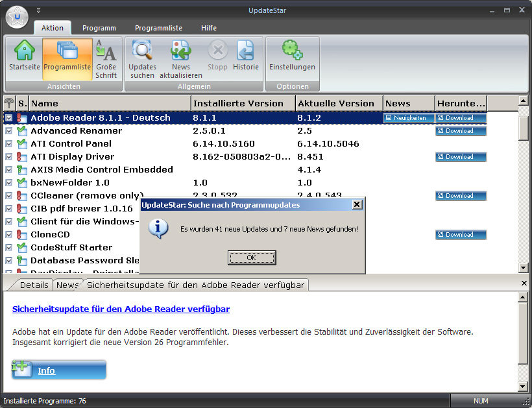
Task: Click CodeStuff Starter green status icon
Action: [x=21, y=247]
